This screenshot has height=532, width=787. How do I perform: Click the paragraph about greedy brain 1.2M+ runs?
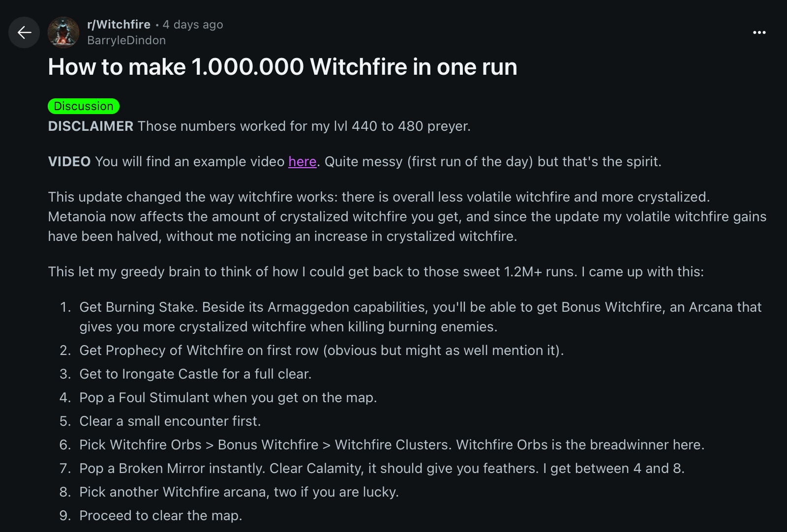[376, 271]
